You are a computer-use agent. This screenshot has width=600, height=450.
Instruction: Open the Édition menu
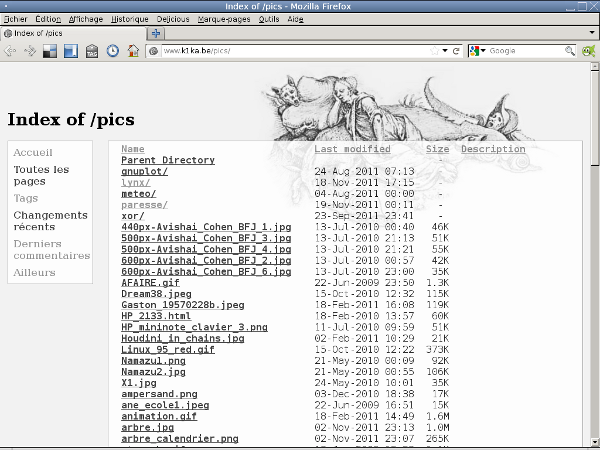click(48, 19)
